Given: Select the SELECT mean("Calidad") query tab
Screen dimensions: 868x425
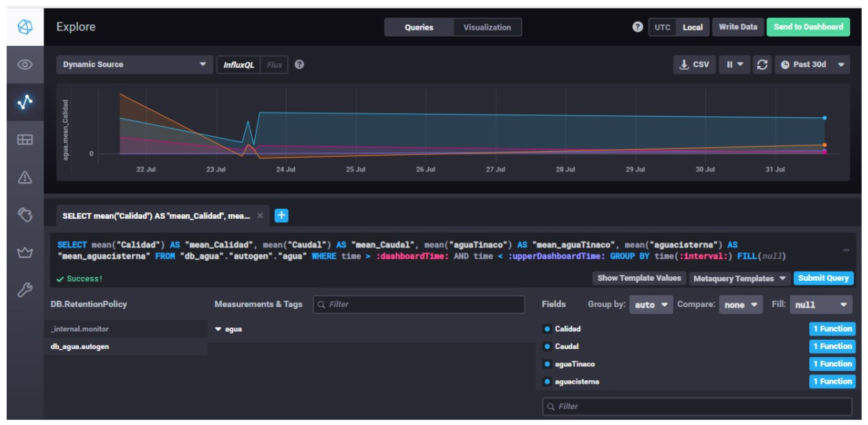Looking at the screenshot, I should (x=156, y=216).
